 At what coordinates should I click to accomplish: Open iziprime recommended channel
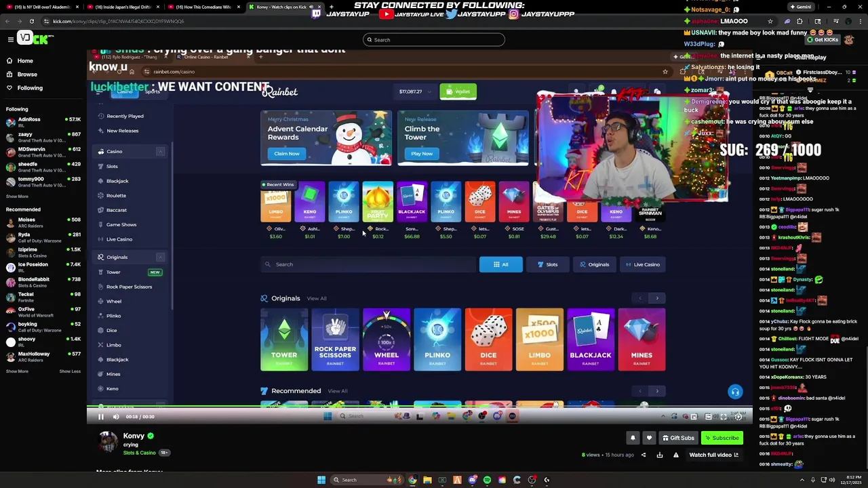[x=43, y=252]
